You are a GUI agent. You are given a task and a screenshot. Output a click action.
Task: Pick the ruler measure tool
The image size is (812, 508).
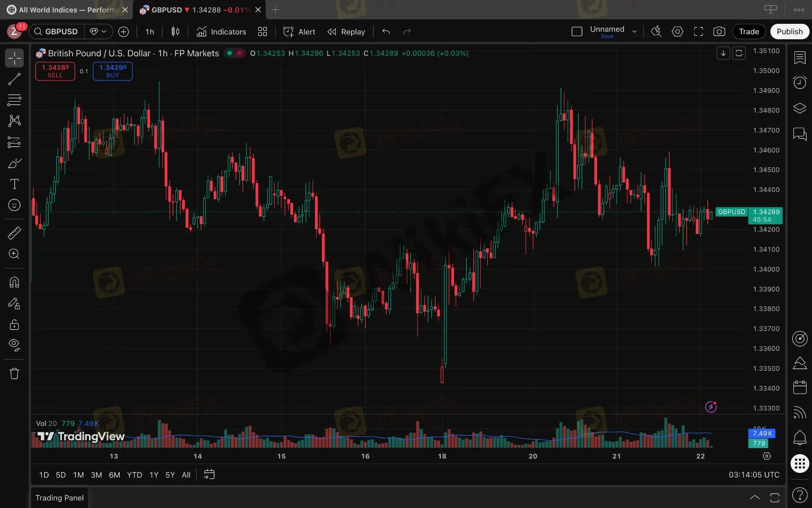[14, 233]
